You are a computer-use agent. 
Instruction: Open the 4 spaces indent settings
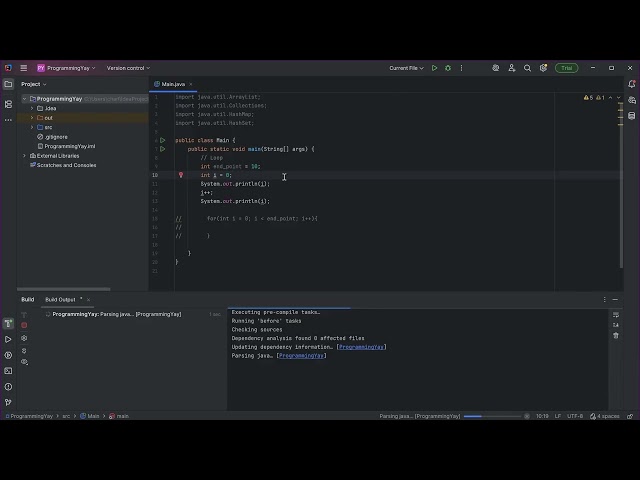point(604,416)
